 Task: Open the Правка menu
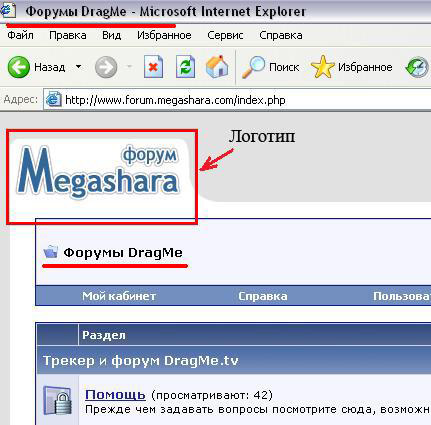[x=68, y=35]
